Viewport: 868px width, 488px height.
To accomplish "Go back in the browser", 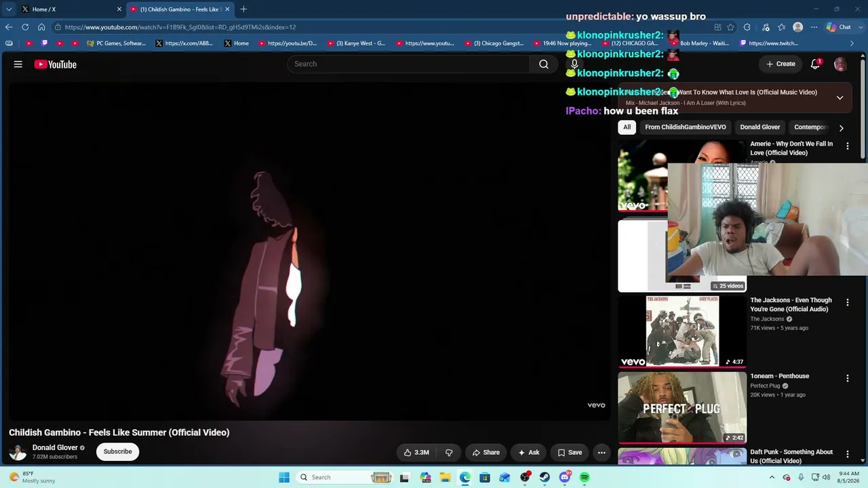I will pyautogui.click(x=9, y=27).
